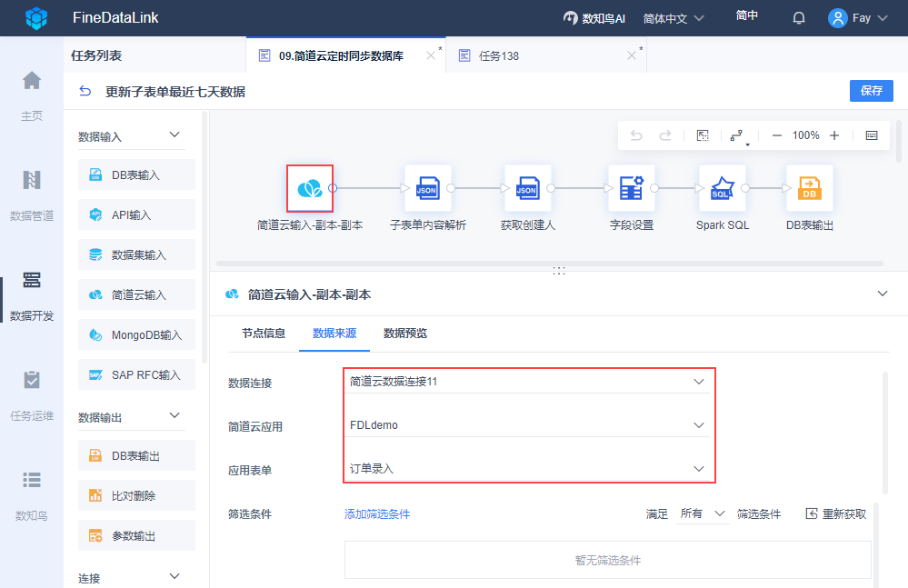The height and width of the screenshot is (588, 908).
Task: Collapse the 连接 section
Action: tap(175, 576)
